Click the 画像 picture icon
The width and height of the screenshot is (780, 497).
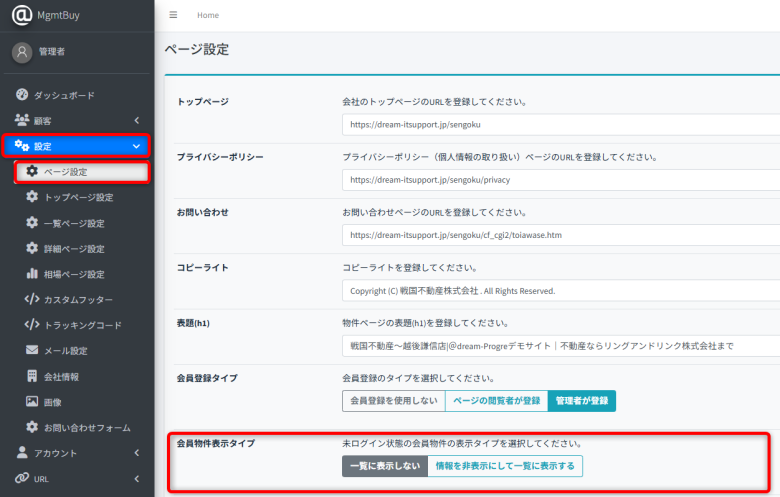click(x=32, y=402)
